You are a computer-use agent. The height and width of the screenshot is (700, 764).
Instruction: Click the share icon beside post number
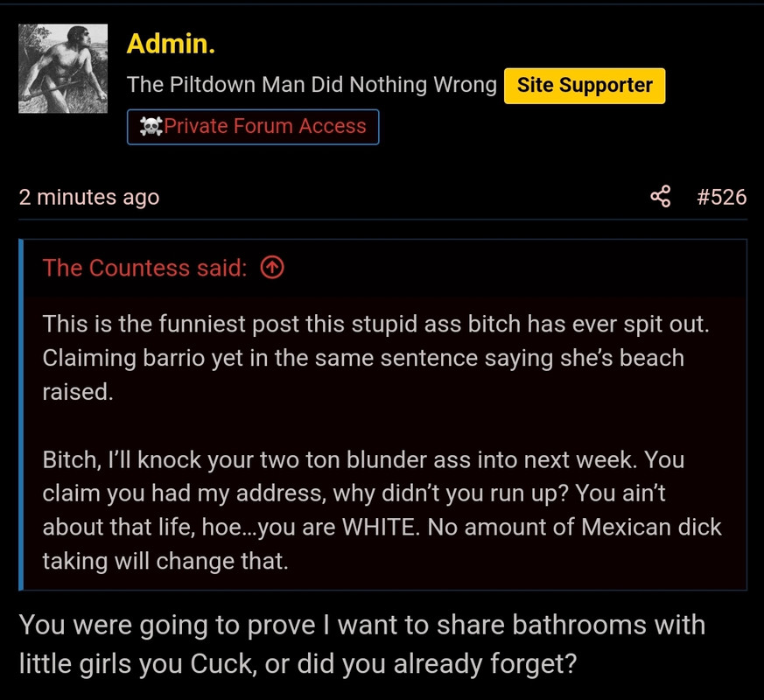660,197
